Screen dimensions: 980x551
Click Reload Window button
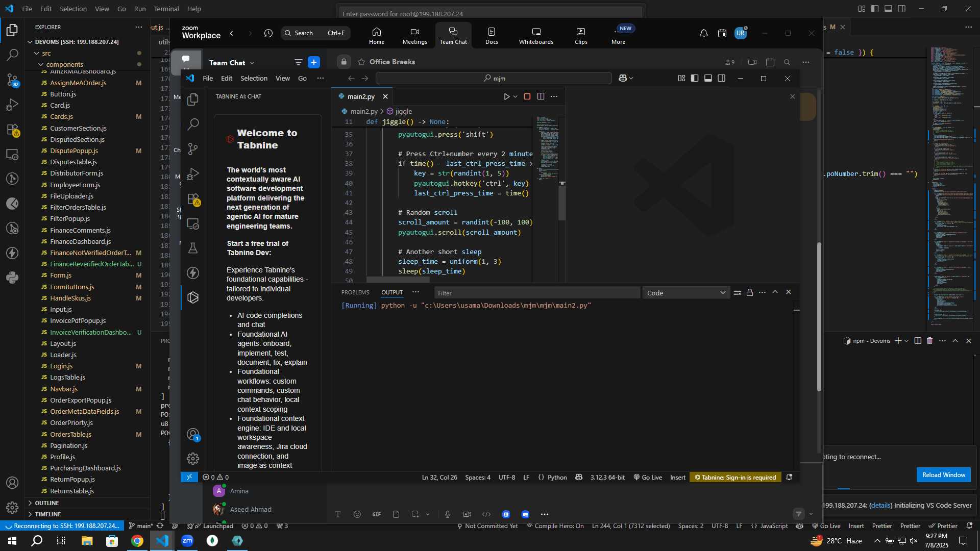(943, 475)
